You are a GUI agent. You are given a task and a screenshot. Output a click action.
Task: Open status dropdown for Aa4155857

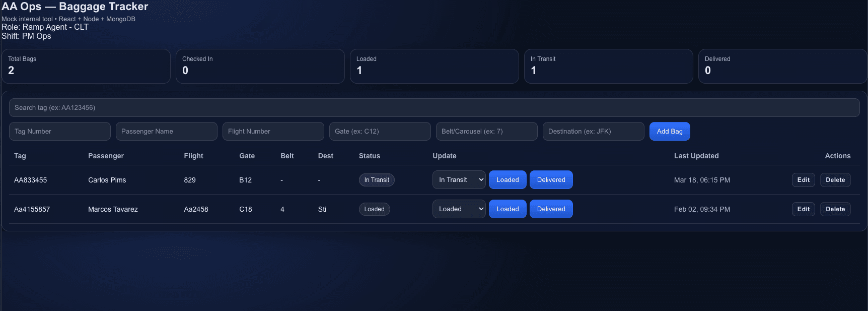pos(459,209)
